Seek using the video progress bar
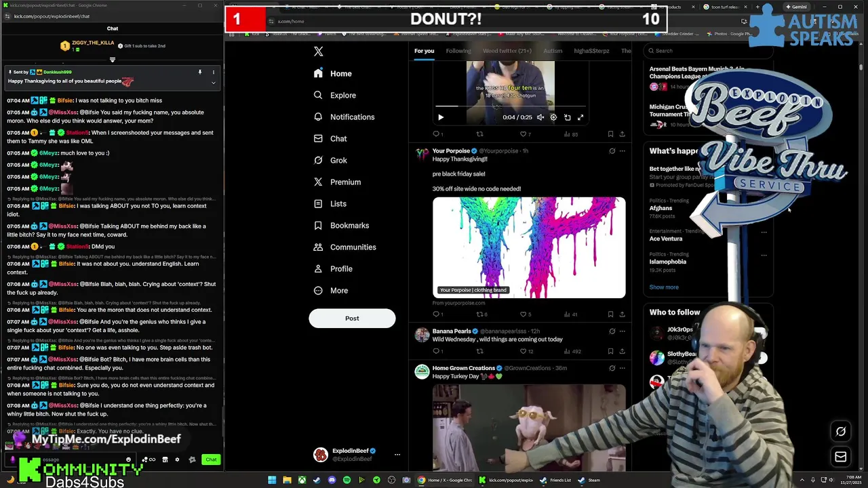868x488 pixels. 510,106
